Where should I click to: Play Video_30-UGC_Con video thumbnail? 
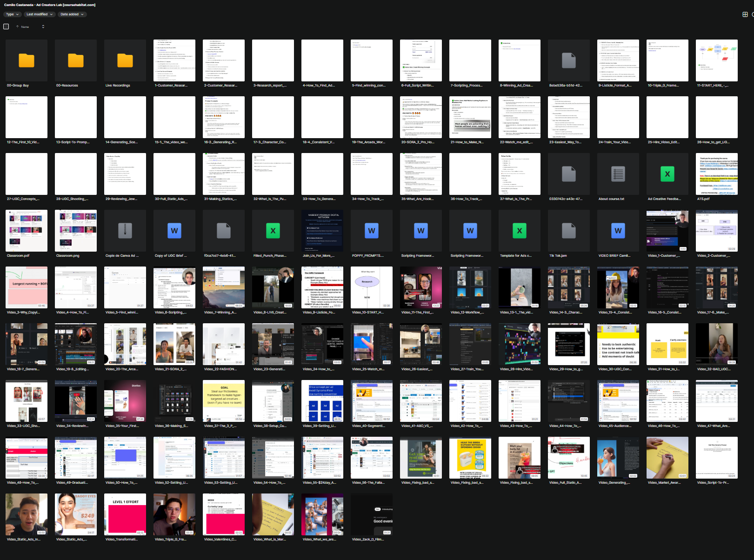tap(618, 344)
